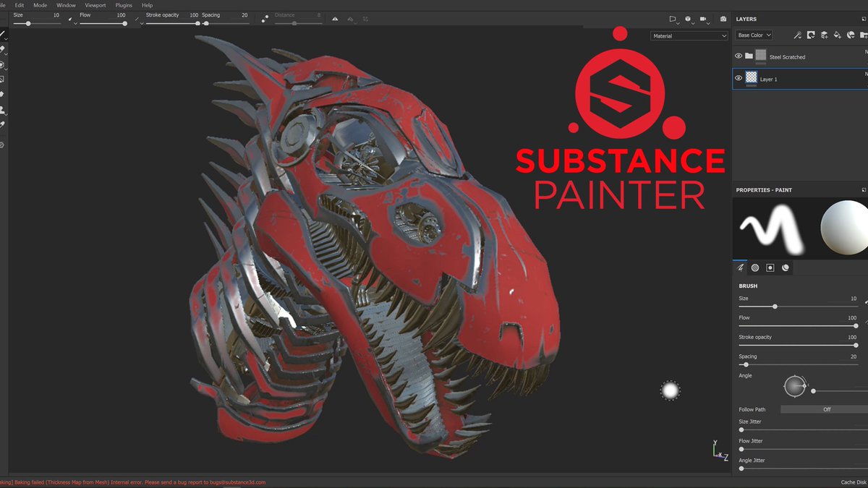Click the Cache Disk status text
The width and height of the screenshot is (868, 488).
click(x=854, y=482)
